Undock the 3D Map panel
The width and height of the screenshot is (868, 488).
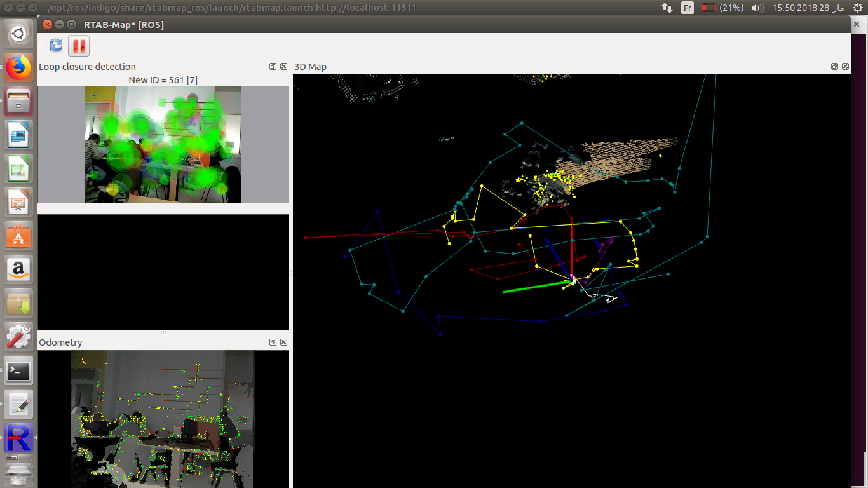point(834,66)
